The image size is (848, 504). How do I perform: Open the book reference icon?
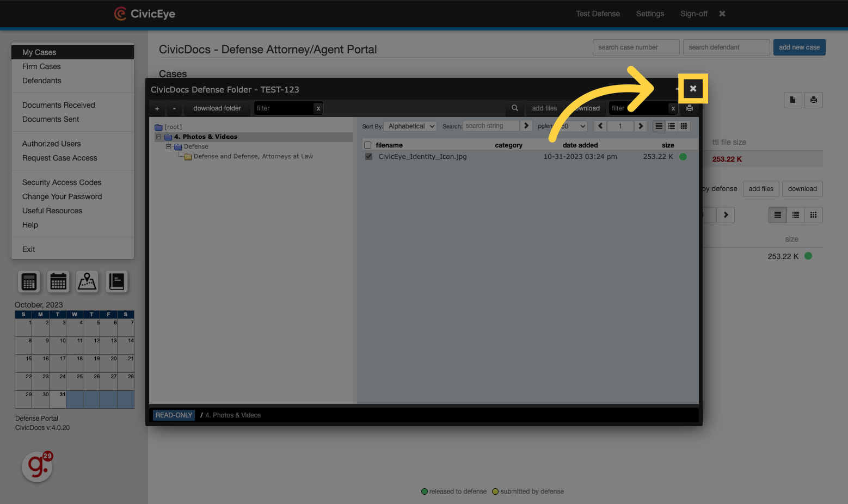[116, 281]
